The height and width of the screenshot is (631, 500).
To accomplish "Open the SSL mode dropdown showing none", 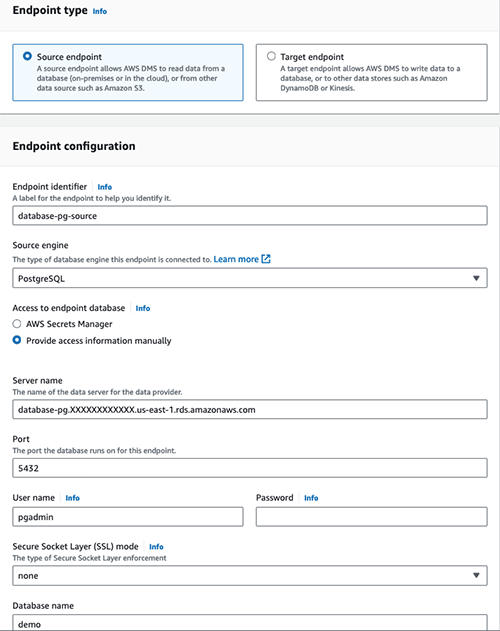I will coord(250,575).
